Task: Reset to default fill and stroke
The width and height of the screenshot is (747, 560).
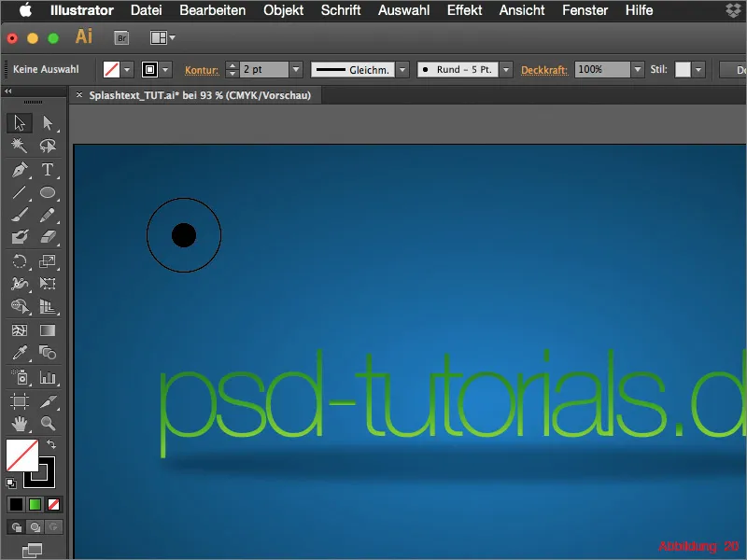Action: pos(11,483)
